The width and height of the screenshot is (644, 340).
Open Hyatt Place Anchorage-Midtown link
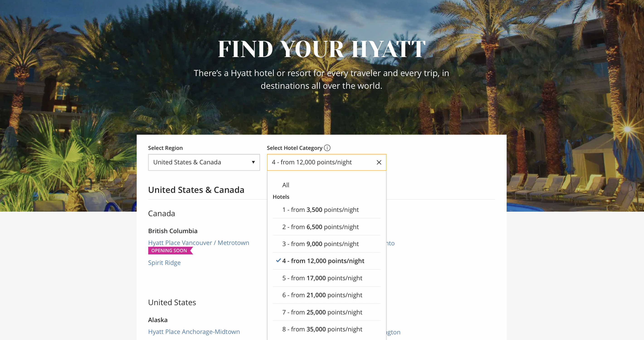tap(194, 332)
